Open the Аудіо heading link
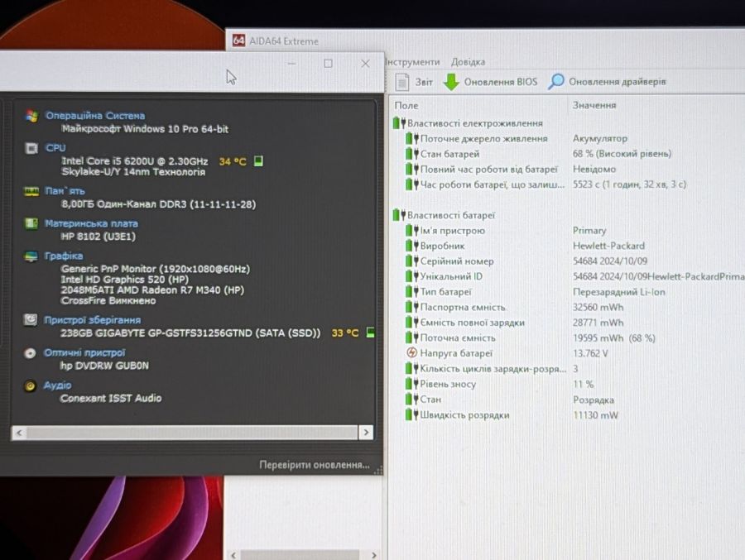Viewport: 745px width, 560px height. click(x=57, y=385)
